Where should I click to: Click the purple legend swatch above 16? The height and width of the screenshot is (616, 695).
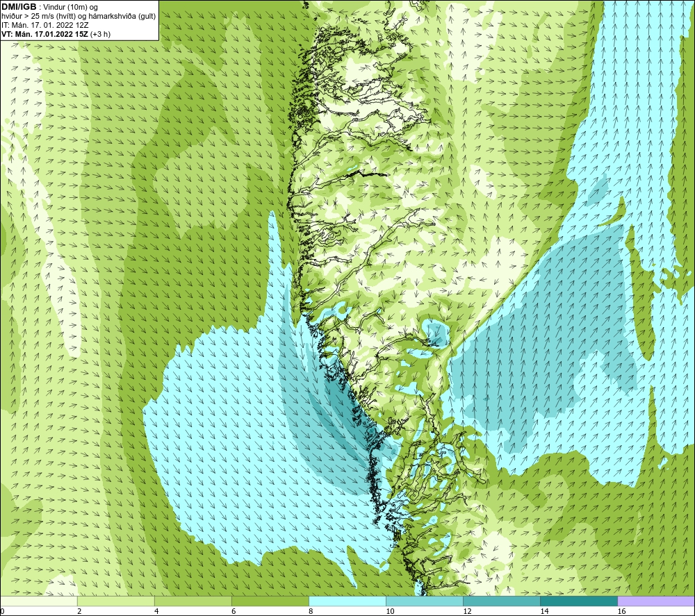tap(656, 601)
